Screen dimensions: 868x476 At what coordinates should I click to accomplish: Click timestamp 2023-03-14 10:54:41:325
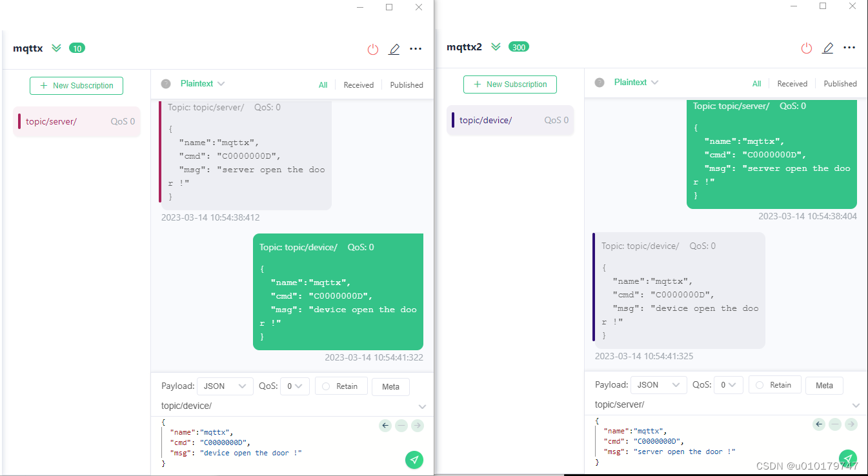(x=644, y=356)
